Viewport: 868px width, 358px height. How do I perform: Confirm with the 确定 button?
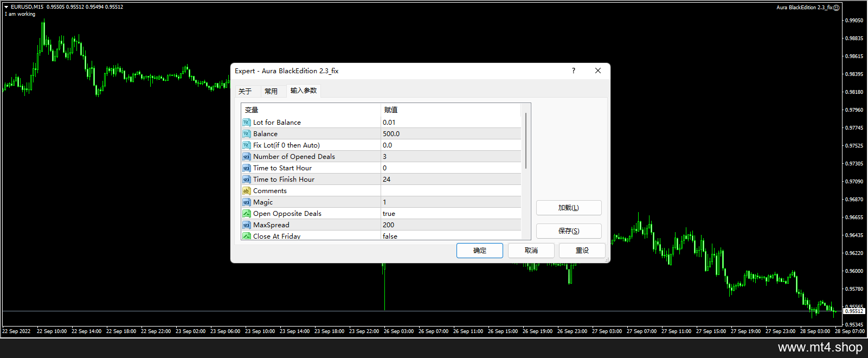pos(480,251)
